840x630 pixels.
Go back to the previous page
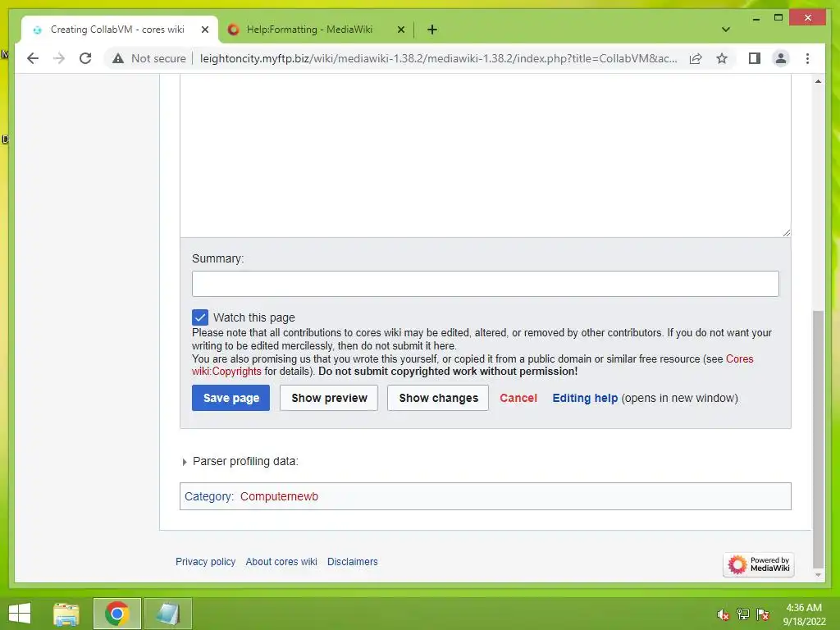pyautogui.click(x=33, y=58)
